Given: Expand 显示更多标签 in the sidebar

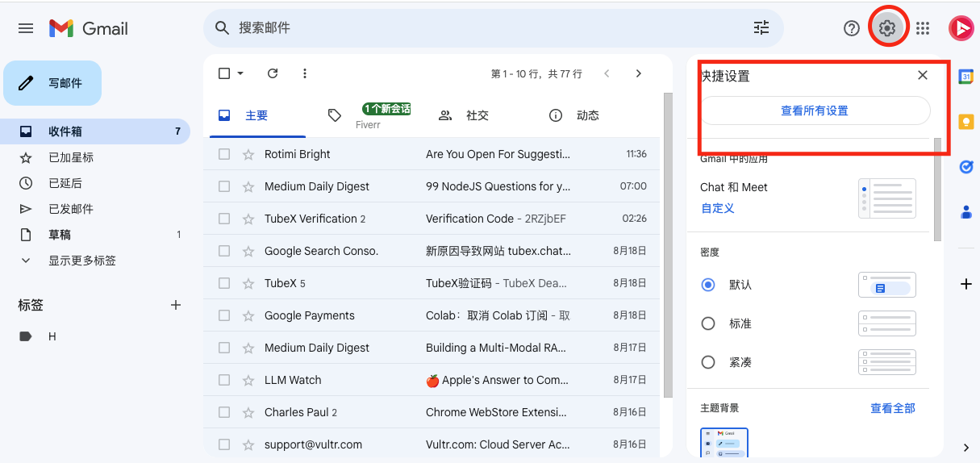Looking at the screenshot, I should coord(81,261).
